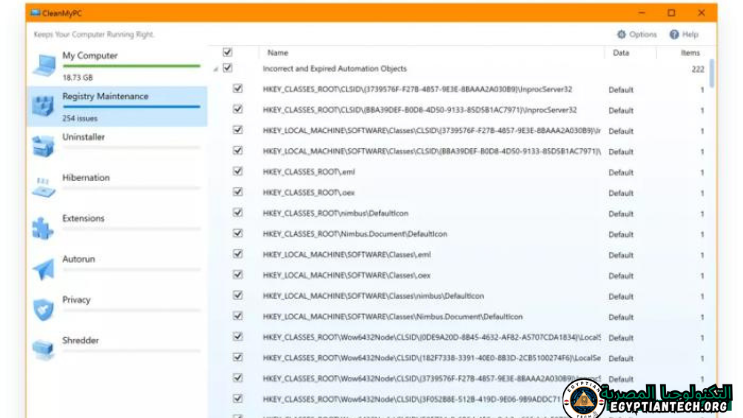Select the HKEY_CLASSES_ROOT\.eml row text
The height and width of the screenshot is (418, 743).
pyautogui.click(x=309, y=172)
